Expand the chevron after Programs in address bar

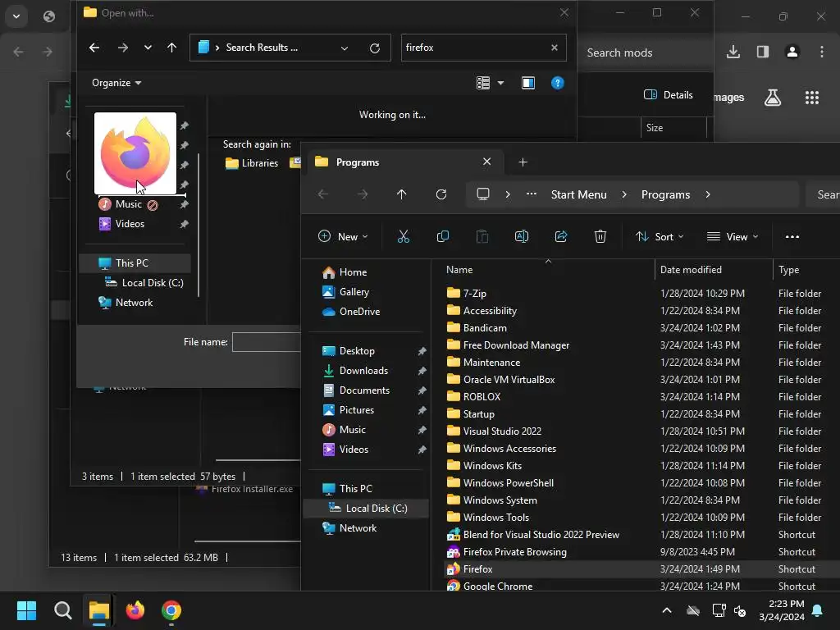click(x=708, y=194)
